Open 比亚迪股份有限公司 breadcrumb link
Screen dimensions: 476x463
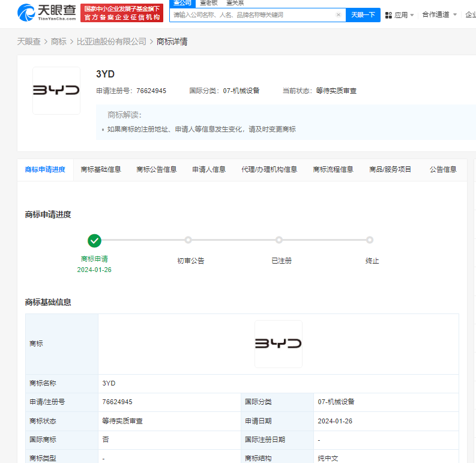click(112, 41)
